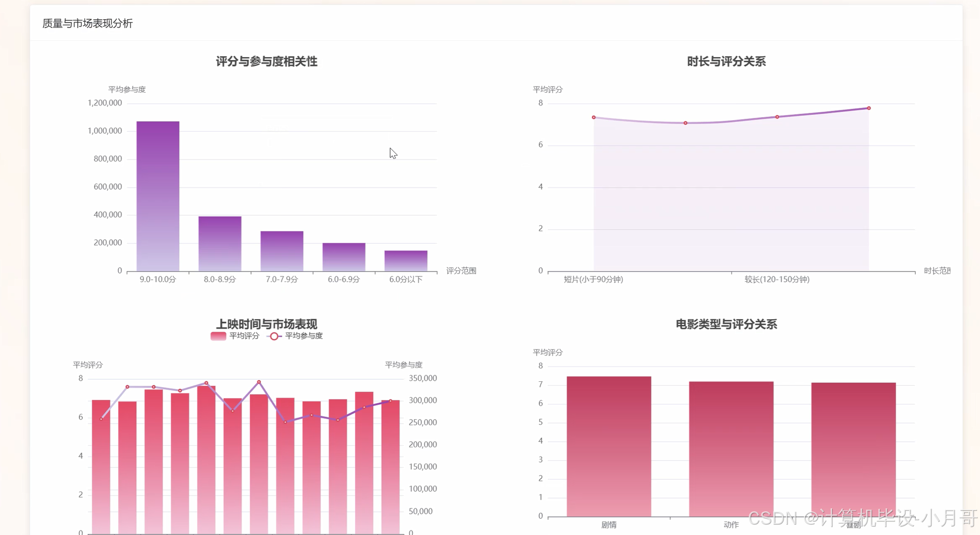Click the 剧情 bar in genre chart
The image size is (980, 535).
click(609, 446)
